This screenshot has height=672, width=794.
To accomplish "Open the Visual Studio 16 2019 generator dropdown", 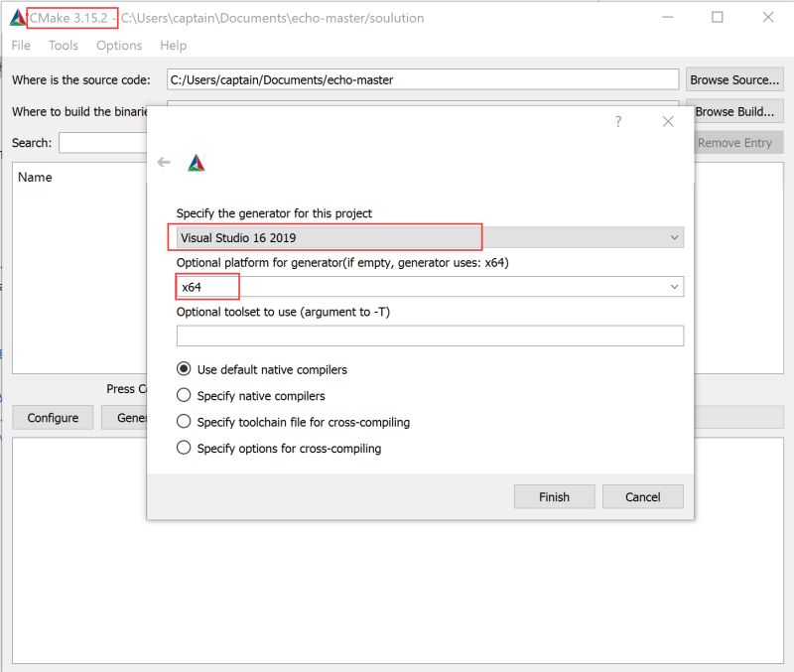I will click(x=430, y=237).
